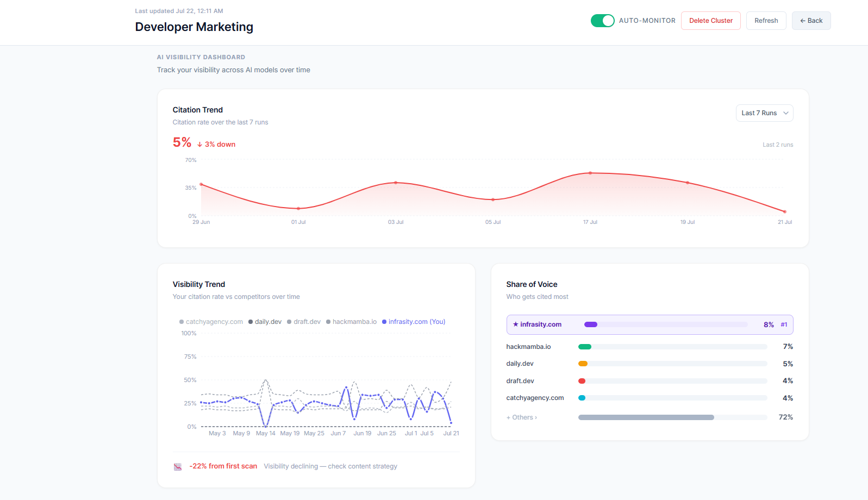Screen dimensions: 868x500
Task: Click the chevron in Last 7 Runs selector
Action: coord(785,113)
